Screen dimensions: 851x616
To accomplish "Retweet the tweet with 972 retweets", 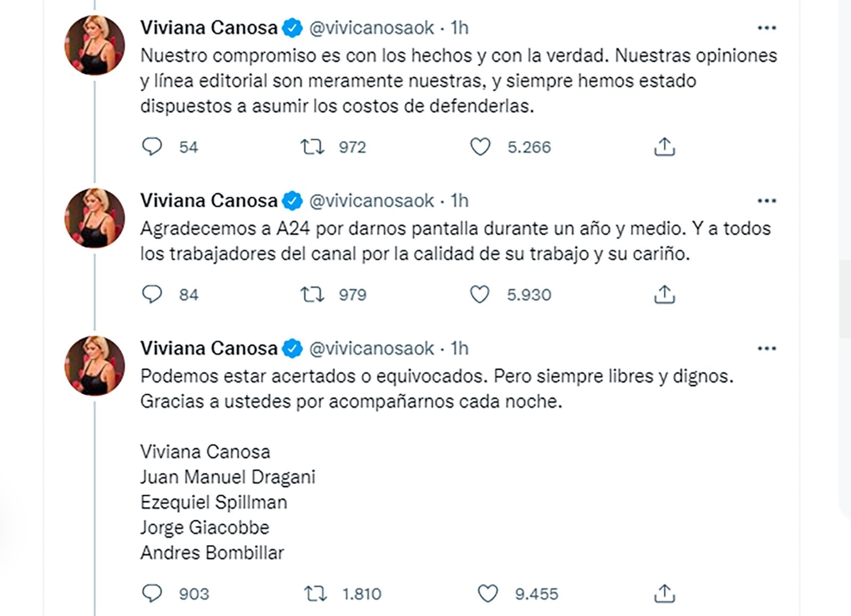I will tap(312, 146).
